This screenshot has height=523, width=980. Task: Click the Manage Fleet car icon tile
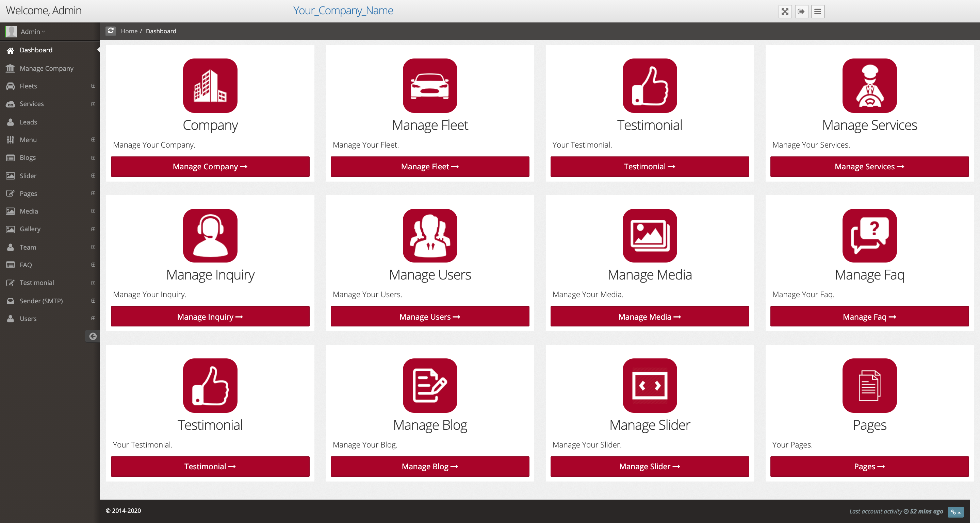click(x=429, y=85)
